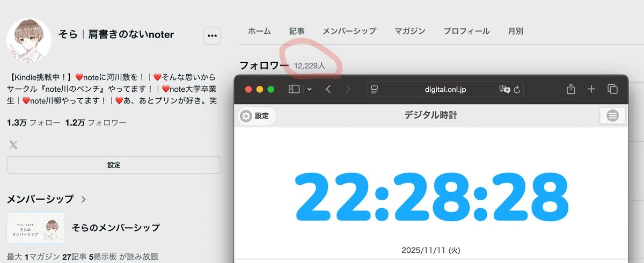Click the 設定 button under the profile
This screenshot has height=263, width=644.
(x=114, y=165)
